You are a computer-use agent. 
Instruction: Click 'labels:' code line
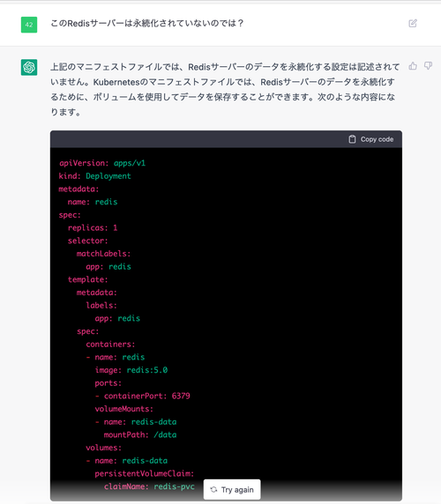101,305
